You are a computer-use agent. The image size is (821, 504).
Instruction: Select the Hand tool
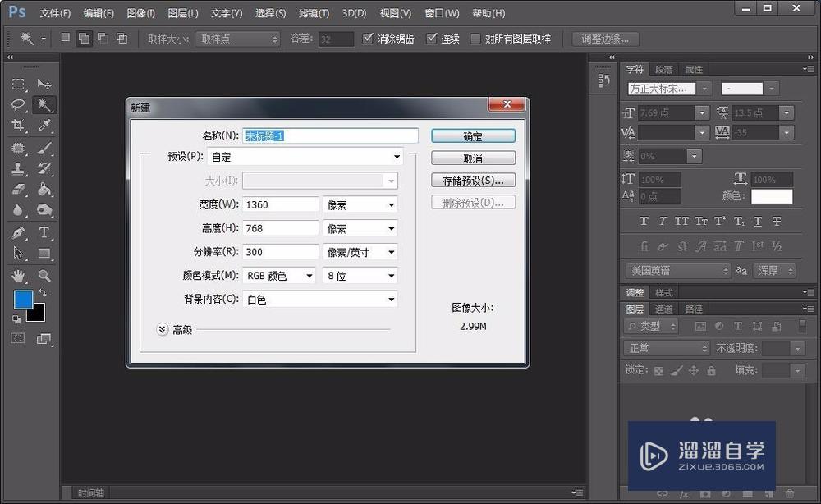click(x=18, y=276)
